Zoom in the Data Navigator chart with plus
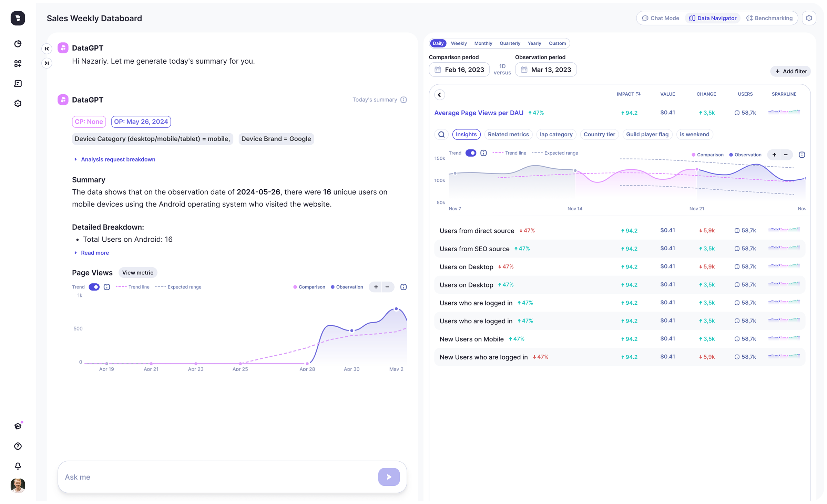This screenshot has height=504, width=827. click(774, 155)
